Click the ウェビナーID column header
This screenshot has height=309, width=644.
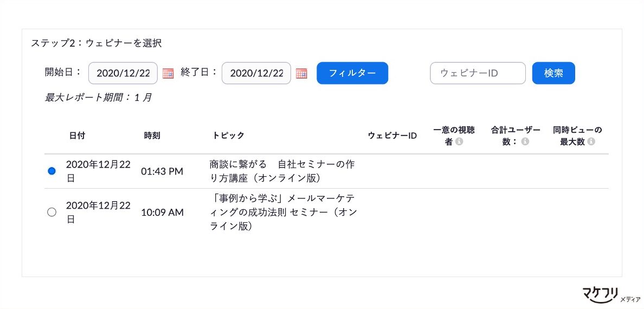coord(392,136)
